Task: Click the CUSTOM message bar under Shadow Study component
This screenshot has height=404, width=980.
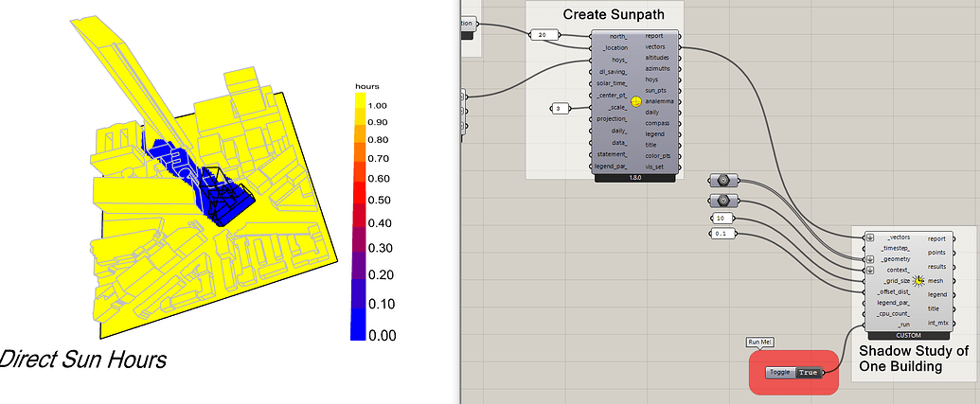Action: point(908,336)
